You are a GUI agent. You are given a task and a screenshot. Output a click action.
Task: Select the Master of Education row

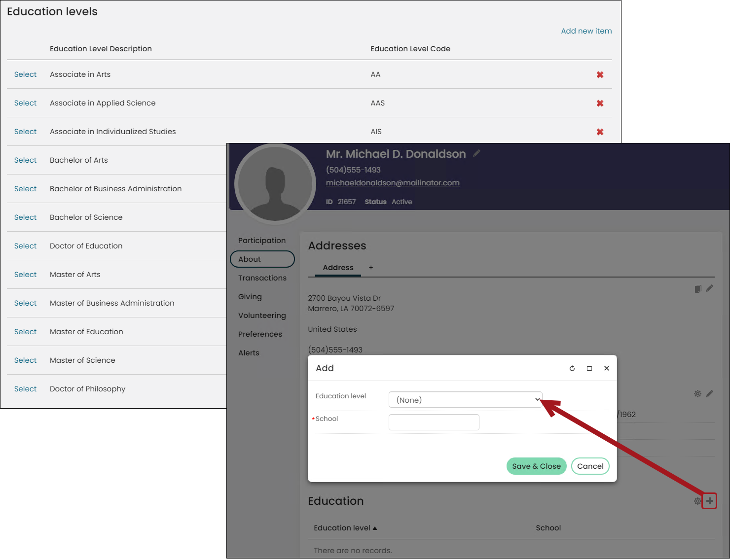pyautogui.click(x=25, y=332)
